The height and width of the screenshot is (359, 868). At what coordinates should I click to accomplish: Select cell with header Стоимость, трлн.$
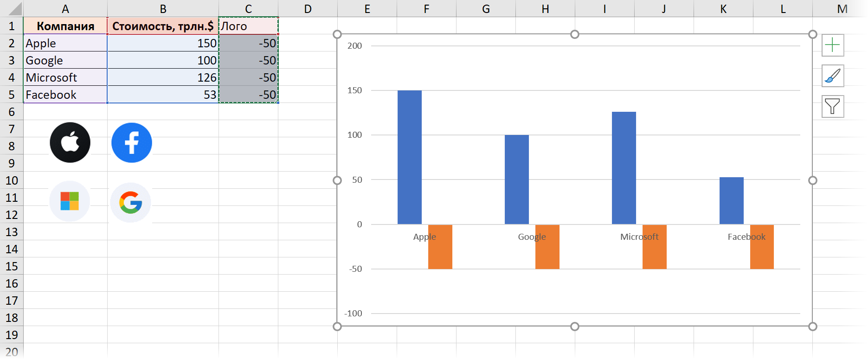coord(163,26)
